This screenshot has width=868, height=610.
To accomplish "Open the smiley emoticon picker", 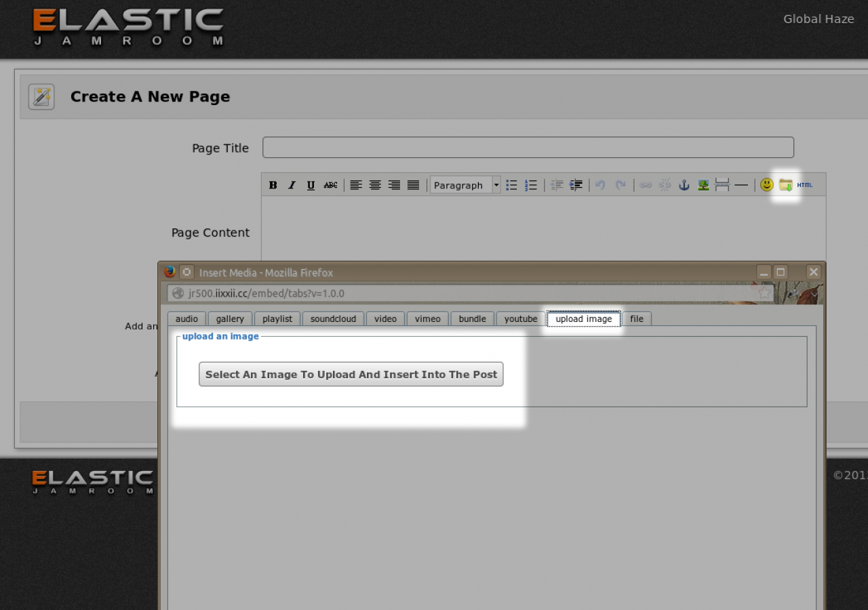I will tap(767, 185).
